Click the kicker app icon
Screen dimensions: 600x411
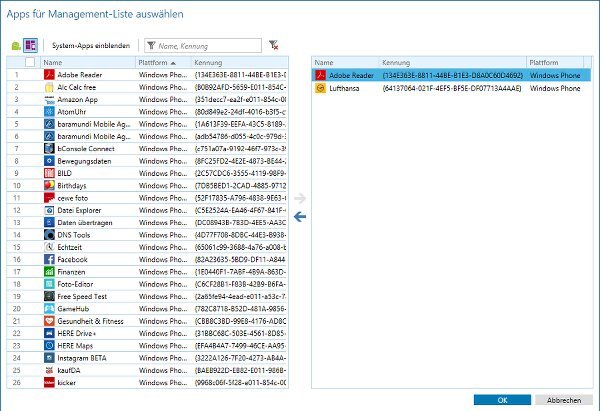coord(49,382)
